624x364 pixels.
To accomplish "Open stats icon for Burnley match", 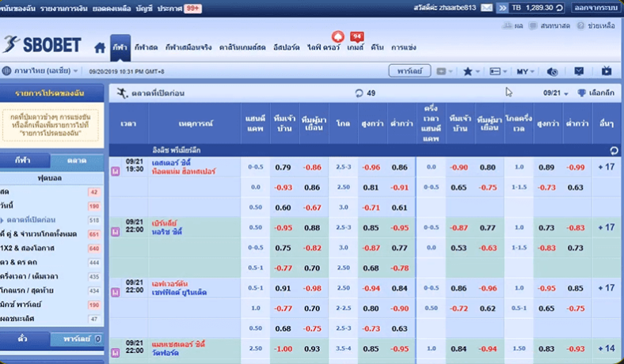I will click(x=116, y=232).
